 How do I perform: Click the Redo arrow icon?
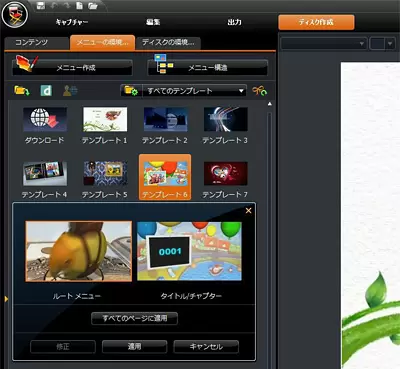(67, 5)
